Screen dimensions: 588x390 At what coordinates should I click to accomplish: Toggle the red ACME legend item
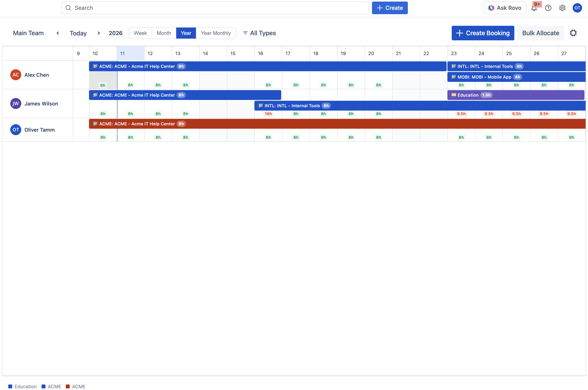pyautogui.click(x=79, y=386)
